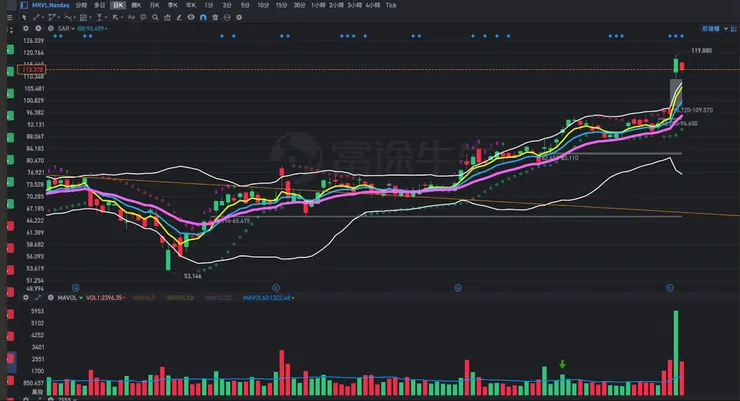Image resolution: width=740 pixels, height=401 pixels.
Task: Select the vertical measure tool
Action: tap(99, 17)
